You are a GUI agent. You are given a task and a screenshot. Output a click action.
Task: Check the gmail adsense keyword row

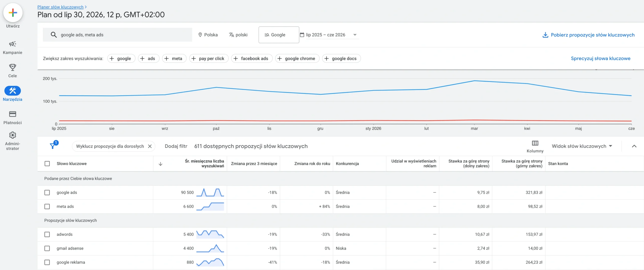47,248
